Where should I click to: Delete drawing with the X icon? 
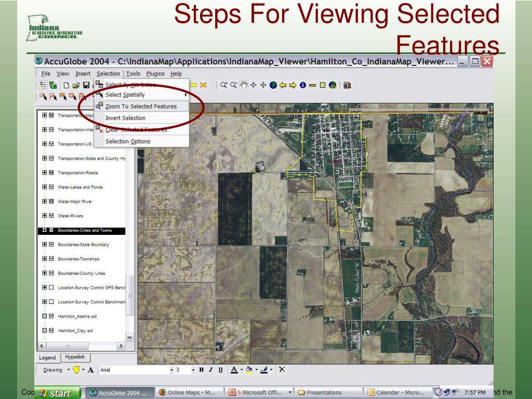click(x=282, y=369)
